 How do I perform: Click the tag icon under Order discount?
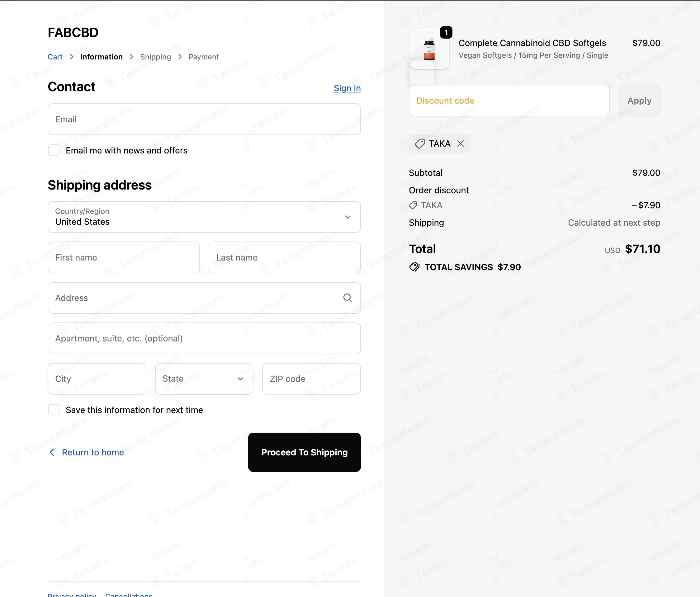coord(413,205)
